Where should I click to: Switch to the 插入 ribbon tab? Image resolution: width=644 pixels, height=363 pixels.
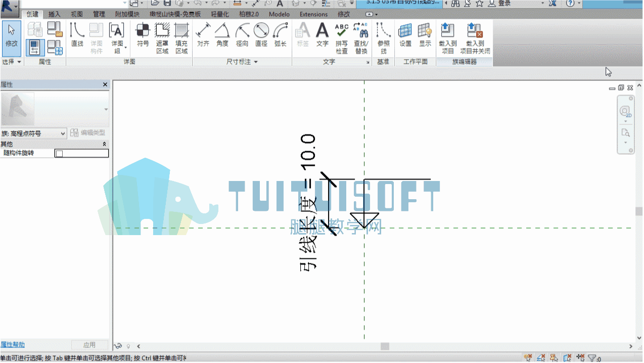(55, 14)
